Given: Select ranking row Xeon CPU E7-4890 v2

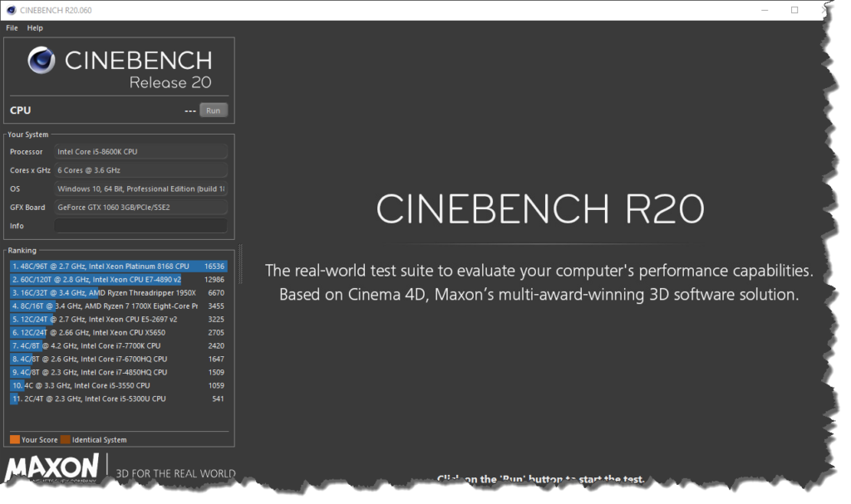Looking at the screenshot, I should coord(118,279).
